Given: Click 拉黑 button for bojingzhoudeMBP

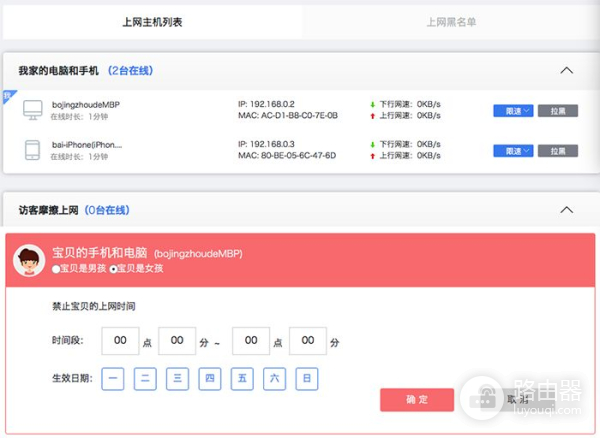Looking at the screenshot, I should point(558,111).
